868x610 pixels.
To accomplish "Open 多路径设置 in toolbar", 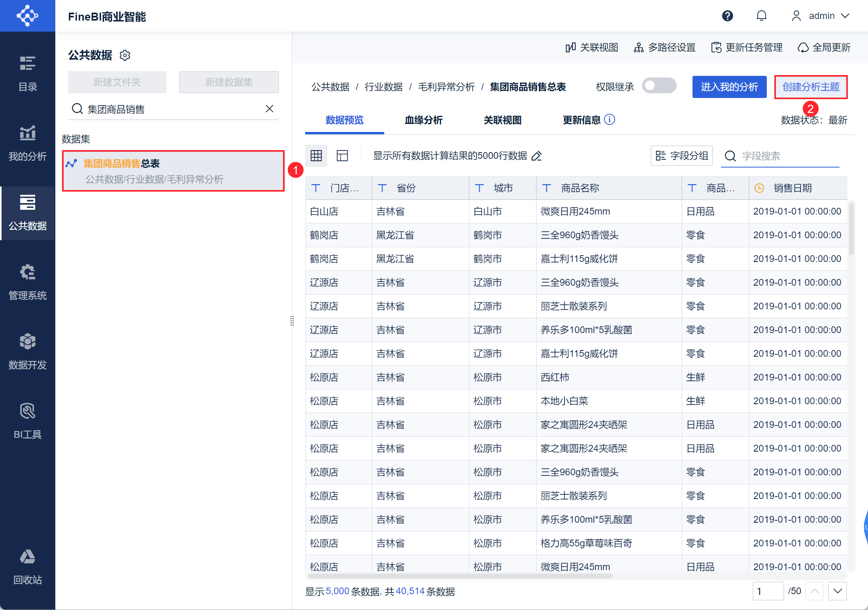I will pyautogui.click(x=664, y=47).
